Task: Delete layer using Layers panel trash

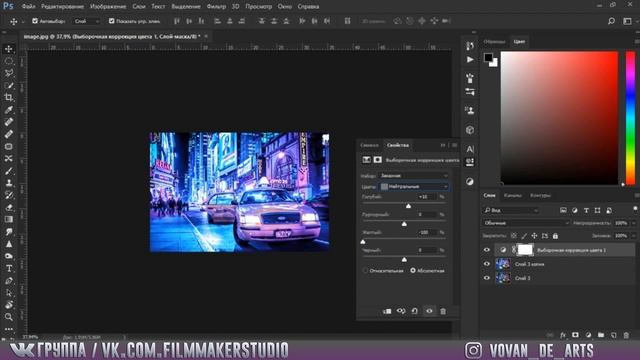Action: [x=627, y=335]
